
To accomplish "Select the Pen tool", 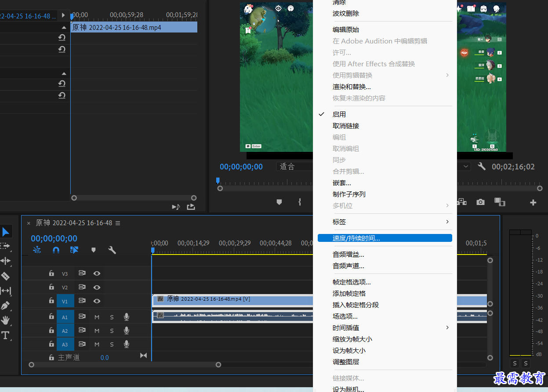I will pos(5,306).
